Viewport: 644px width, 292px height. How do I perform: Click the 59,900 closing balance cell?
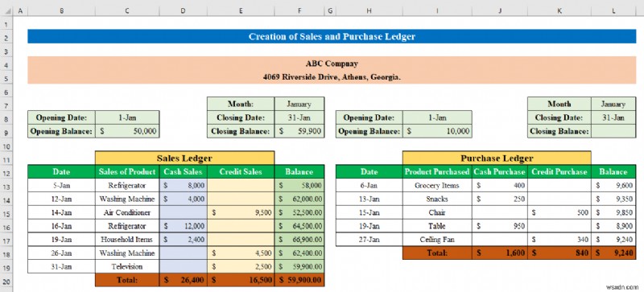(x=299, y=131)
